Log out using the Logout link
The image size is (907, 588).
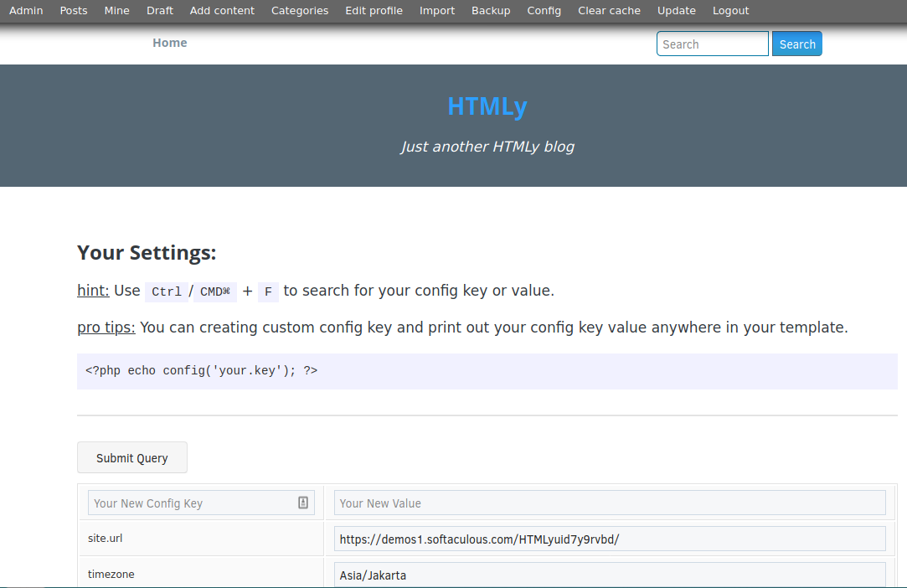click(x=730, y=10)
